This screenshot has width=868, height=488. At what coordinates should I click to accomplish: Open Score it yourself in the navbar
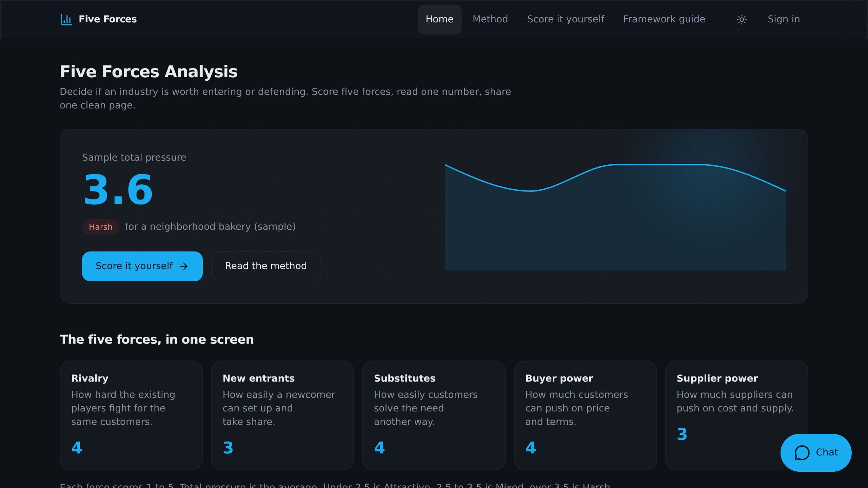coord(566,19)
